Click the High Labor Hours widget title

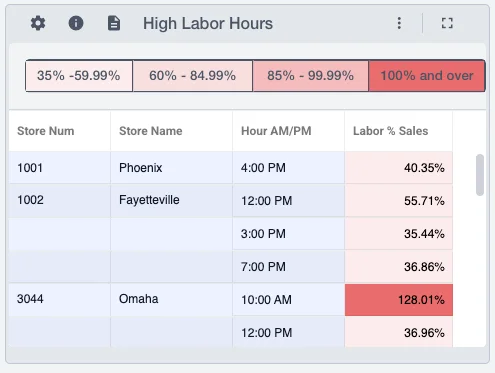click(208, 24)
